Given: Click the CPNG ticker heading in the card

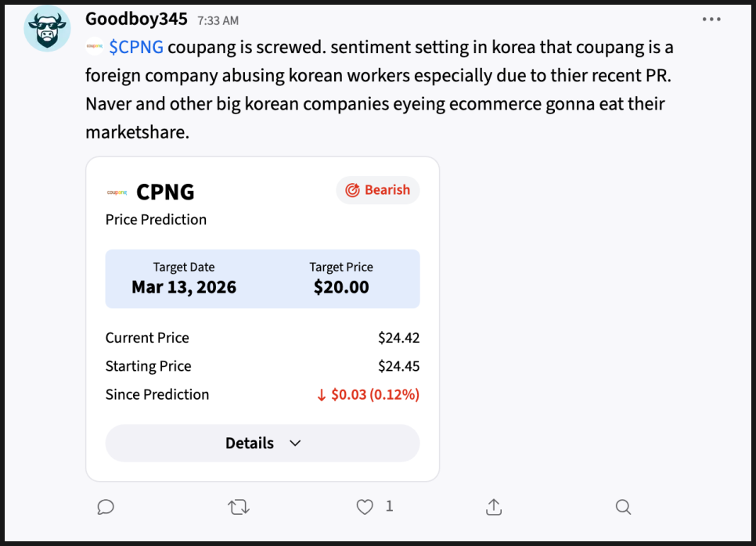Looking at the screenshot, I should click(x=165, y=192).
